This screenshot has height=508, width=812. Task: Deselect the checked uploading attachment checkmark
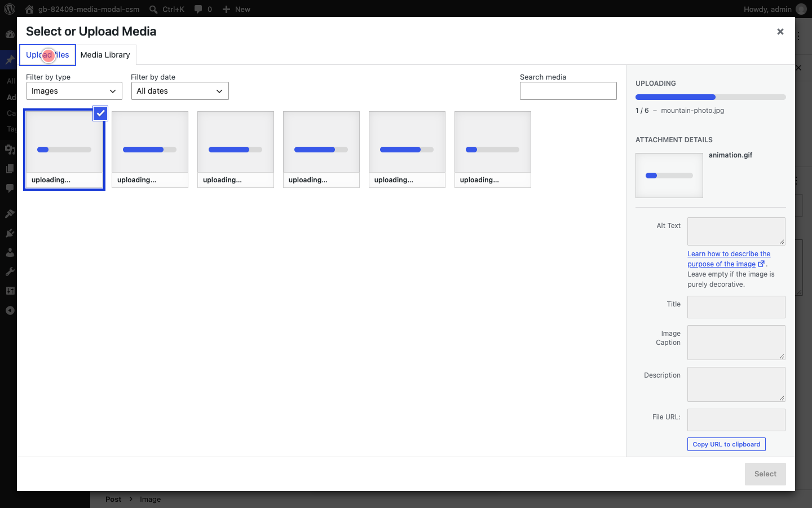coord(100,113)
